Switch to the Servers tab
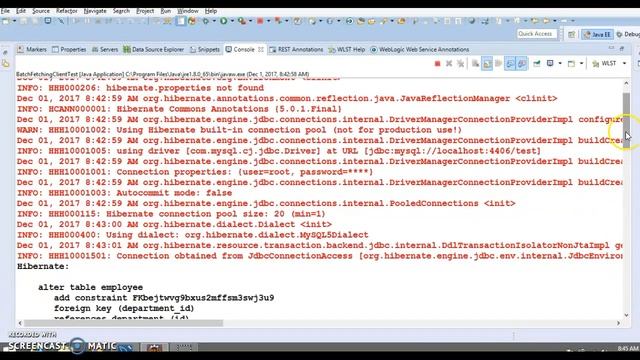640x360 pixels. pyautogui.click(x=104, y=49)
